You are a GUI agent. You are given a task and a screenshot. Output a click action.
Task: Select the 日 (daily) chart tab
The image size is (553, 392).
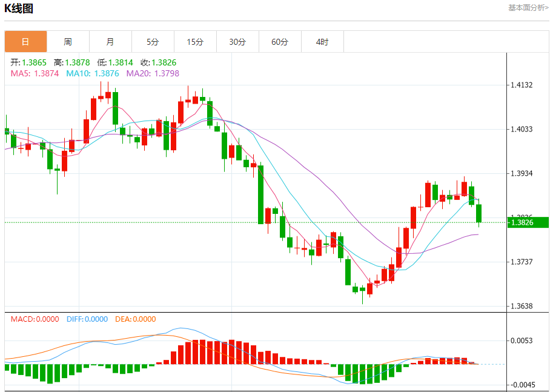click(x=25, y=42)
